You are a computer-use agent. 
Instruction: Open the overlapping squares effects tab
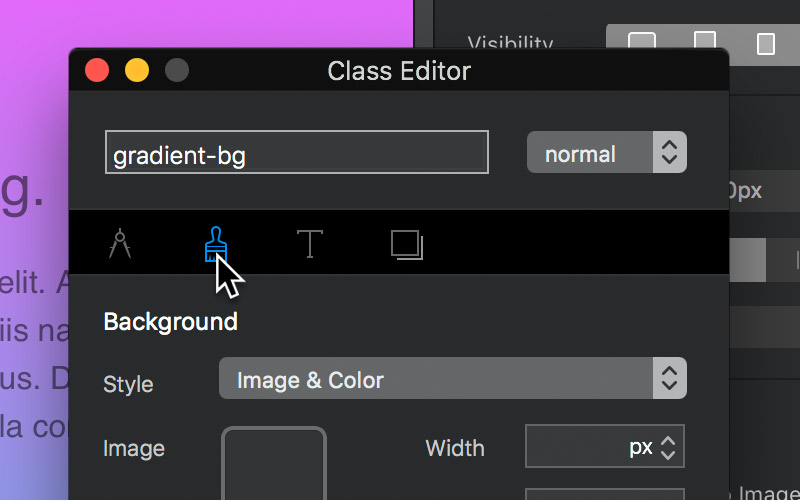click(407, 245)
